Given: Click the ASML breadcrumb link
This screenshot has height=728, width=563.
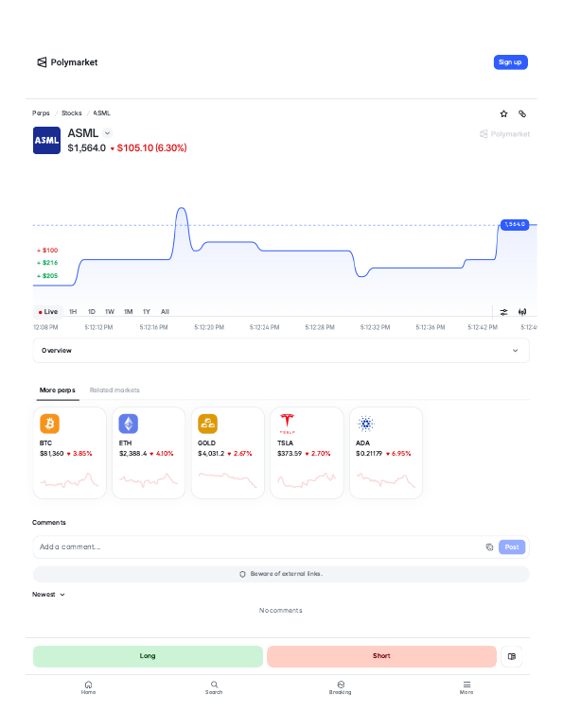Looking at the screenshot, I should point(102,113).
